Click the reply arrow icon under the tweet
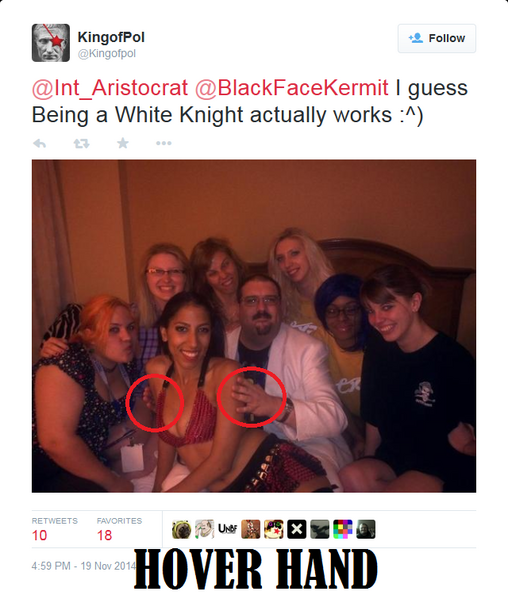This screenshot has height=599, width=508. [39, 144]
